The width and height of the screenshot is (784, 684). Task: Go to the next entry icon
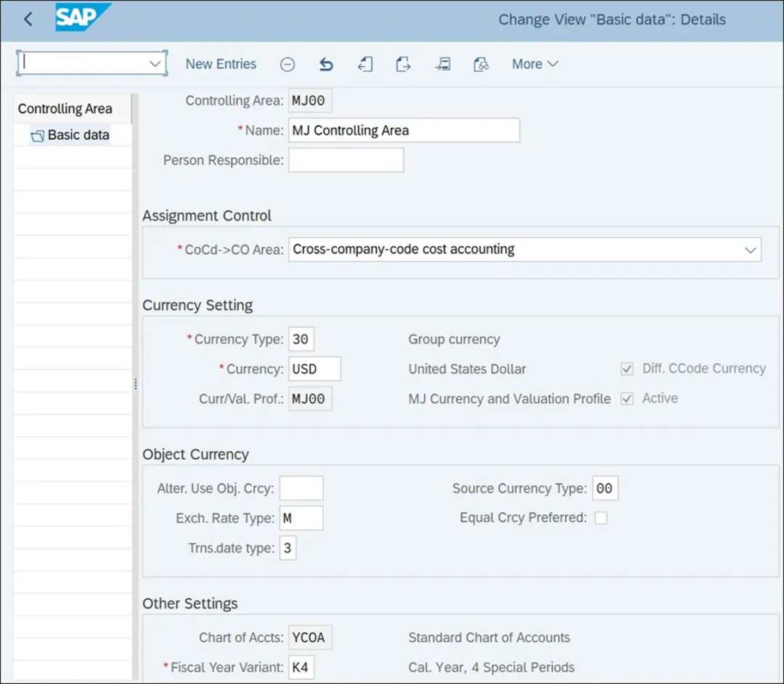[x=403, y=65]
